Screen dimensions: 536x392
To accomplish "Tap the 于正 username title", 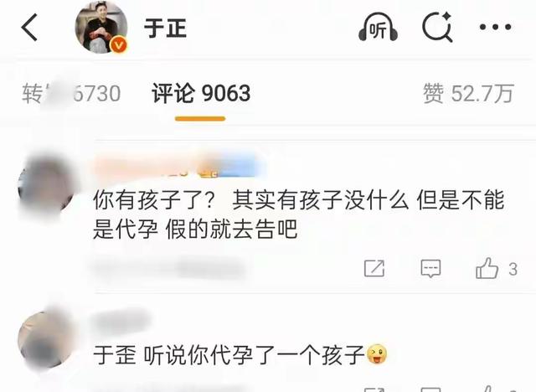I will (166, 28).
